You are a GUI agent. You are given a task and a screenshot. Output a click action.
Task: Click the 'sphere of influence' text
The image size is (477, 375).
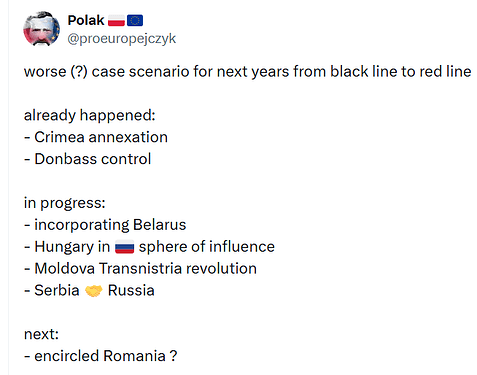pos(207,247)
